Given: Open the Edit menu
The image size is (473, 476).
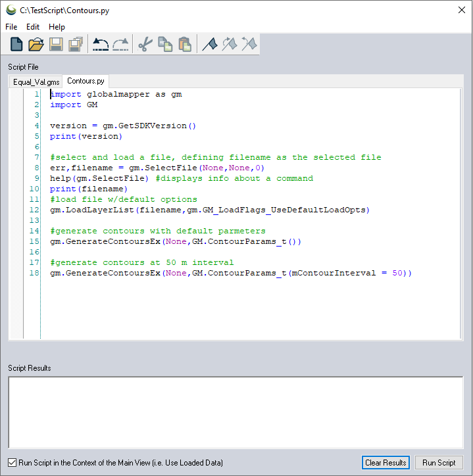Looking at the screenshot, I should [x=33, y=27].
